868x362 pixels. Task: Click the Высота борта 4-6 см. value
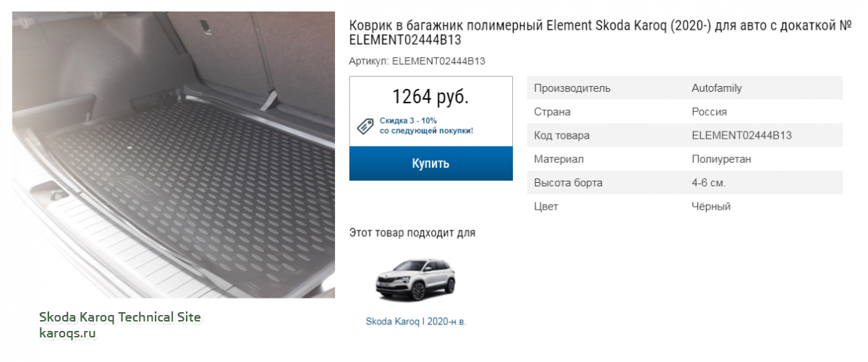[x=709, y=183]
